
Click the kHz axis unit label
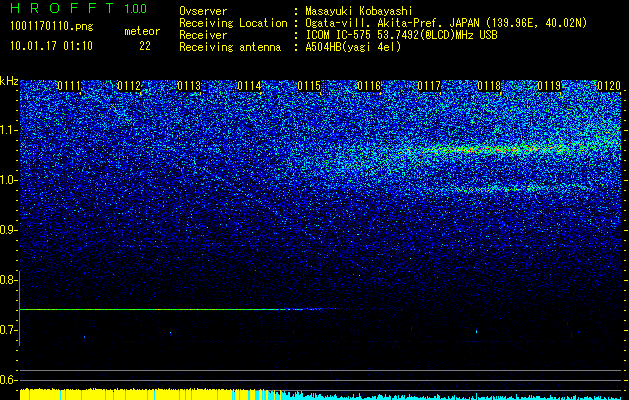pos(9,81)
